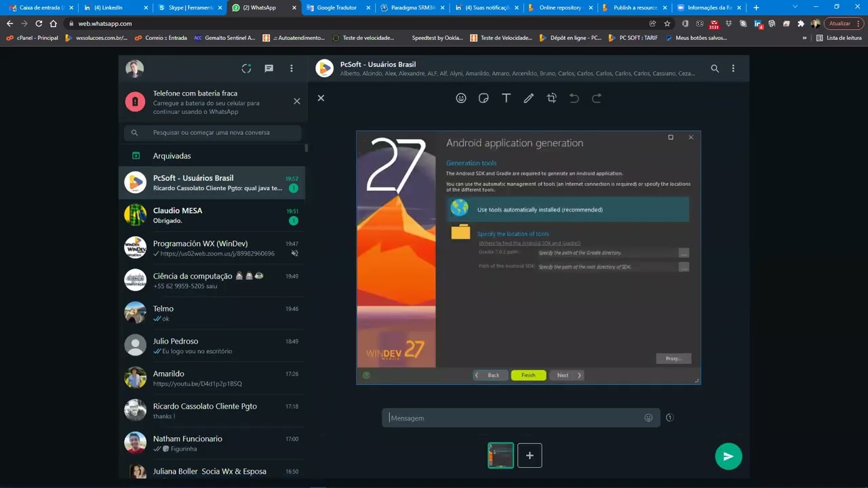868x488 pixels.
Task: Search within the PcSoft group chat
Action: pyautogui.click(x=715, y=68)
